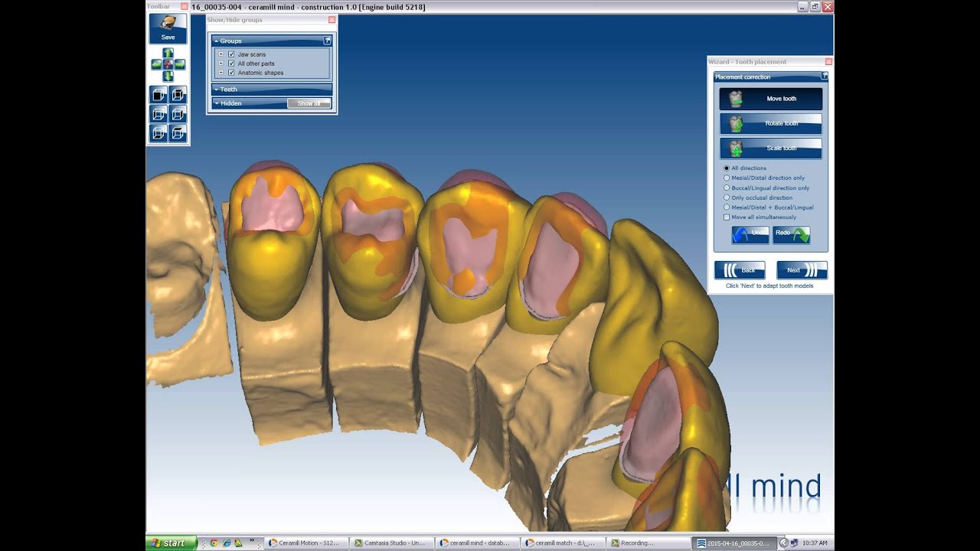Go Back in the tooth placement wizard
The width and height of the screenshot is (980, 551).
coord(740,270)
